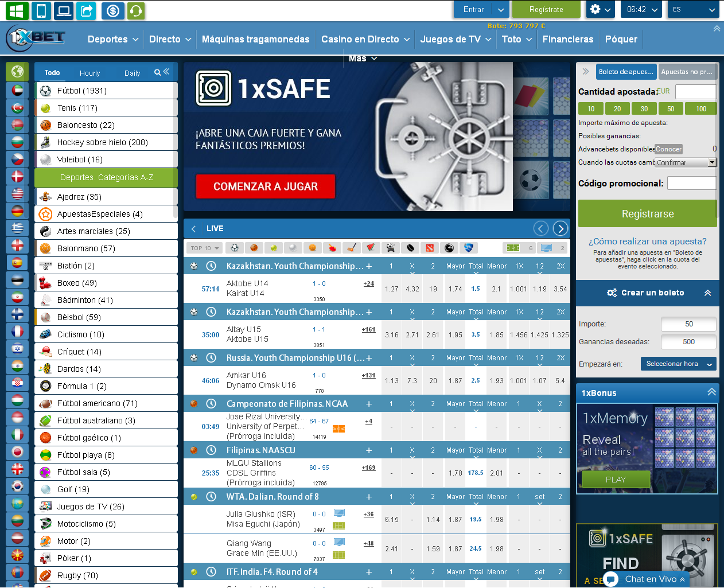Screen dimensions: 724x588
Task: Open the 06:42 time zone dropdown
Action: pyautogui.click(x=641, y=9)
